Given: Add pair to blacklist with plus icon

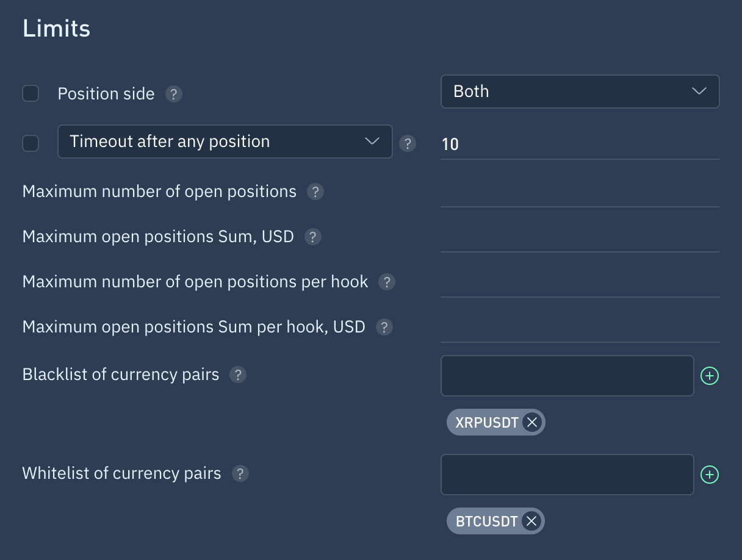Looking at the screenshot, I should (x=709, y=376).
